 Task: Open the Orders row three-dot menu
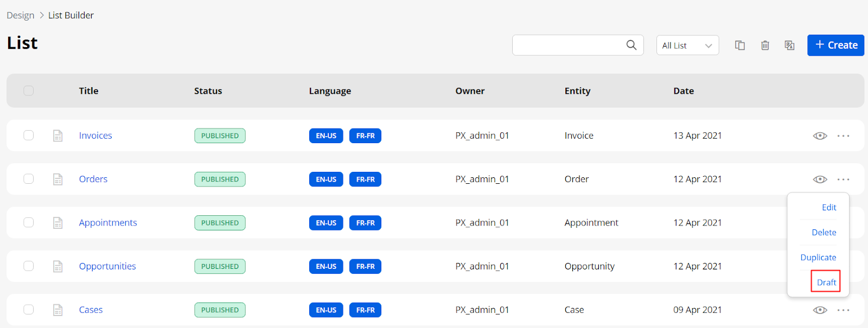pos(843,179)
